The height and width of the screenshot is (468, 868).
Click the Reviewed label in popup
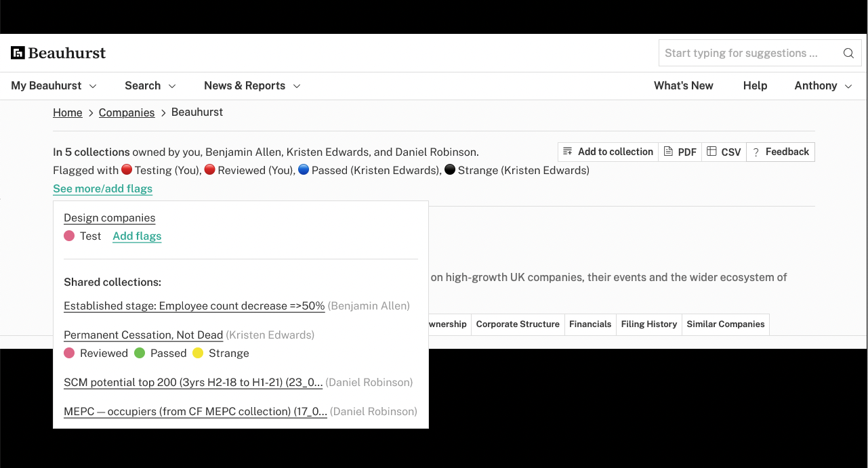coord(104,354)
